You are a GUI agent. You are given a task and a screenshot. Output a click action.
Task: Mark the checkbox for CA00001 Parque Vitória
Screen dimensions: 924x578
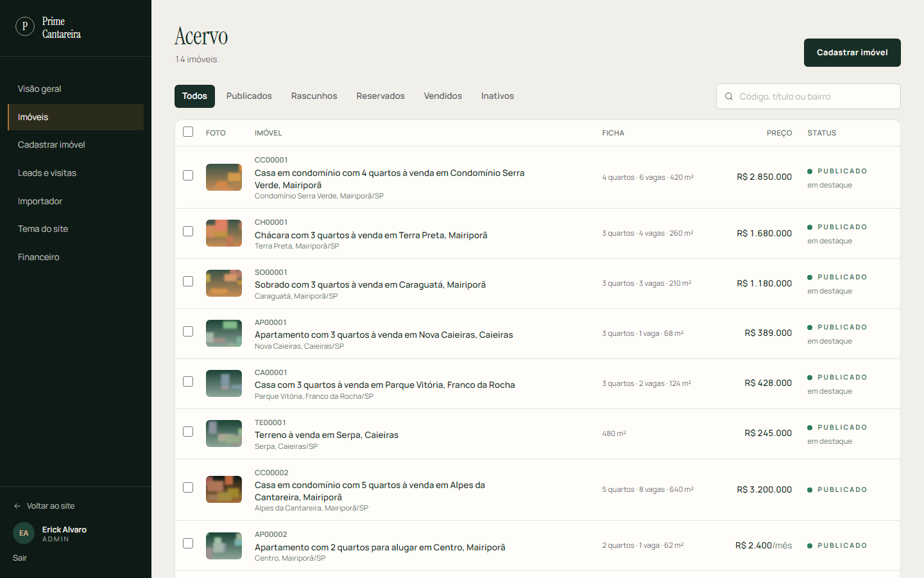(188, 381)
